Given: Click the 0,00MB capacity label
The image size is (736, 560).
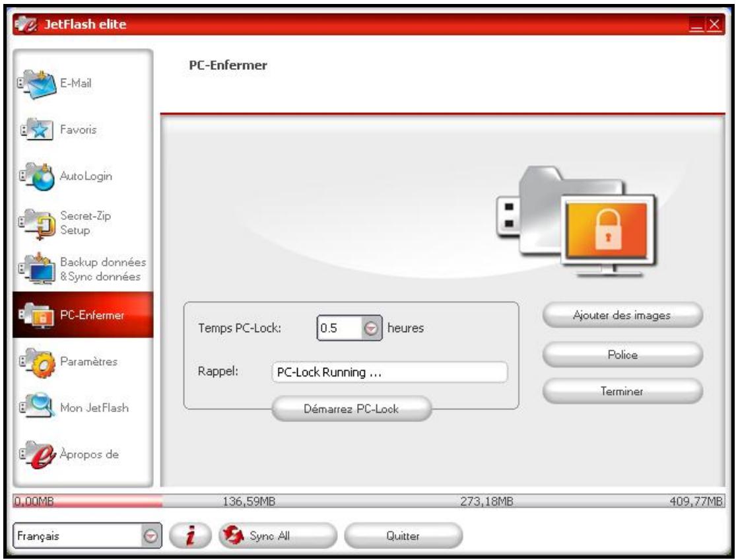Looking at the screenshot, I should pos(34,501).
